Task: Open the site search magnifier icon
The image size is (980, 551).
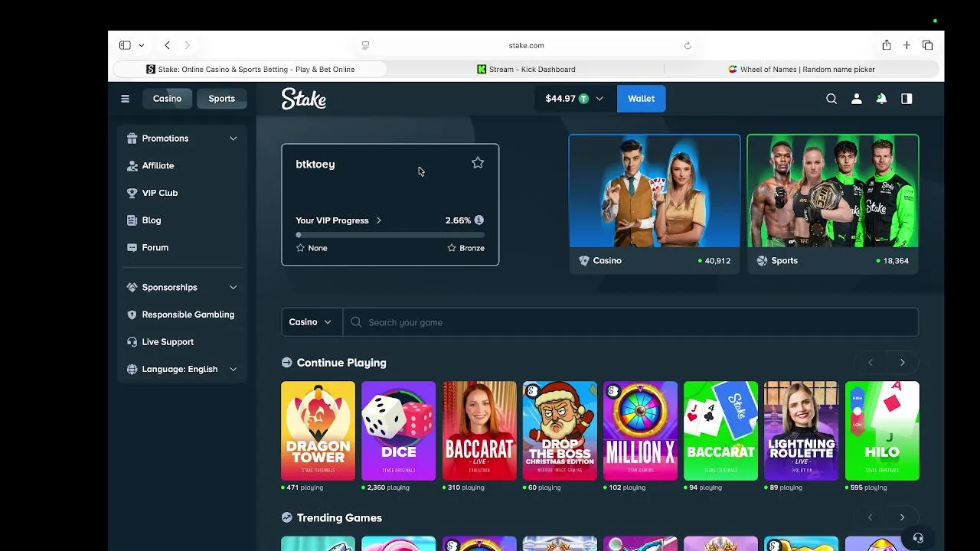Action: click(831, 99)
